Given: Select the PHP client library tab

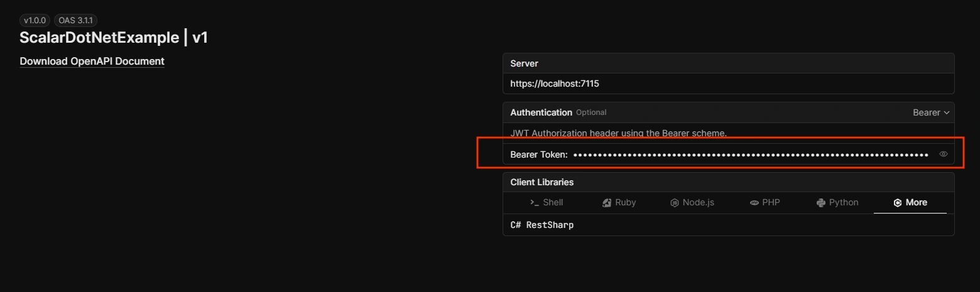Looking at the screenshot, I should coord(765,202).
